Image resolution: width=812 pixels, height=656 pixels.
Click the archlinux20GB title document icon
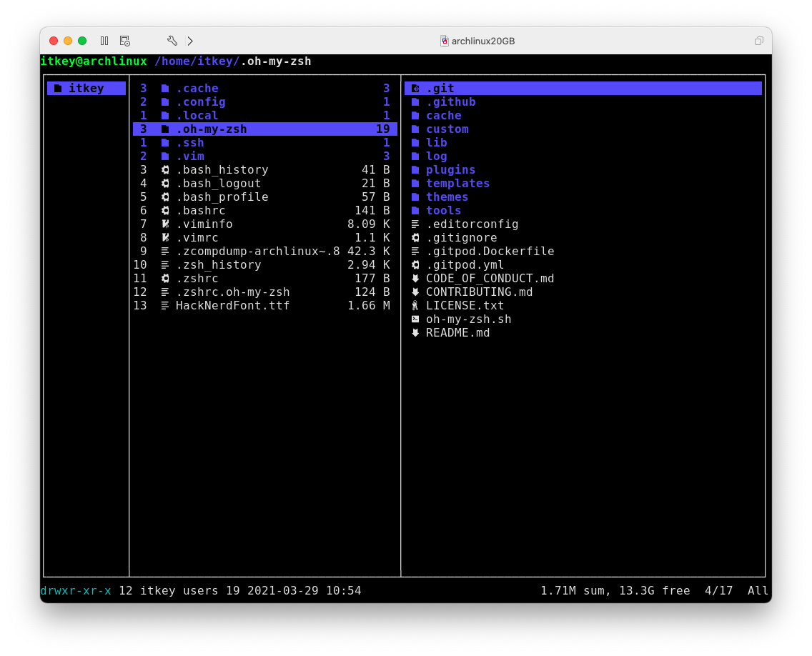[445, 41]
